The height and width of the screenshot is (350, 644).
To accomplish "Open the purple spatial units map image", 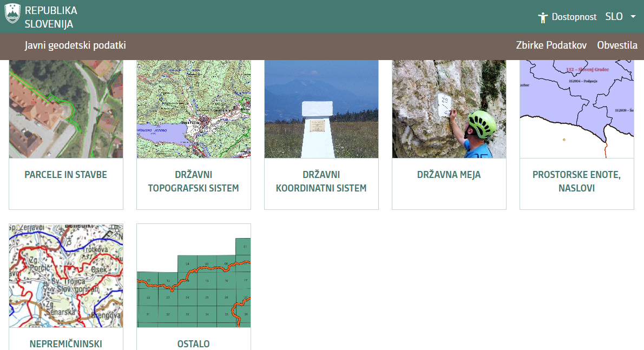I will coord(577,109).
